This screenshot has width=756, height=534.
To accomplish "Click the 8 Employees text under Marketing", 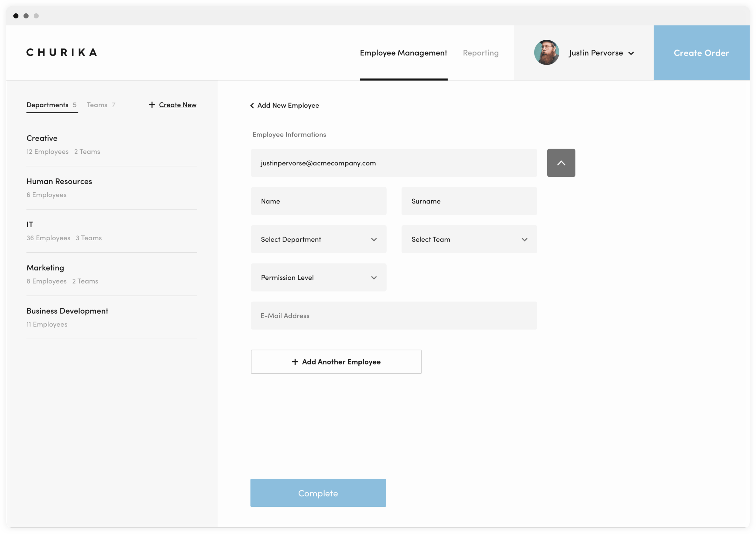I will click(x=46, y=281).
